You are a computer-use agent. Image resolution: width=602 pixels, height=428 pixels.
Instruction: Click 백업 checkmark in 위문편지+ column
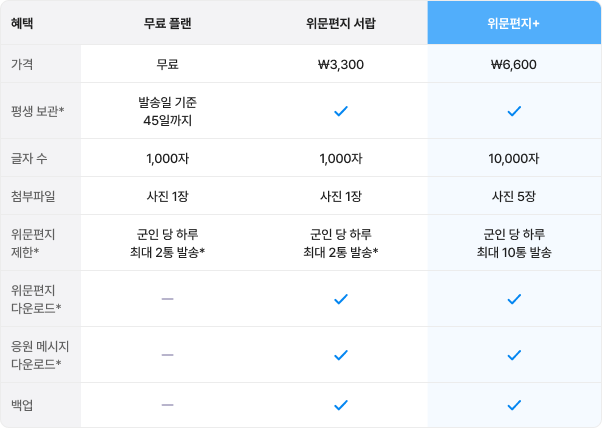tap(514, 405)
